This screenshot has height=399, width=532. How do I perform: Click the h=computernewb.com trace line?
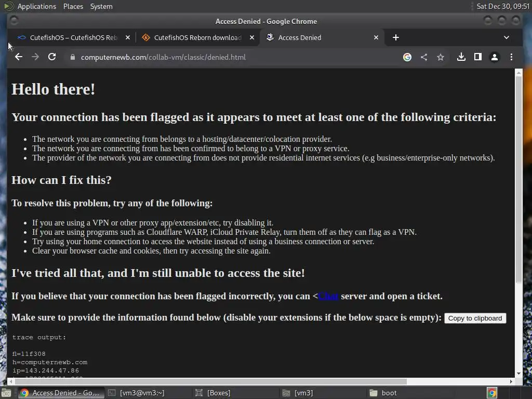(50, 362)
